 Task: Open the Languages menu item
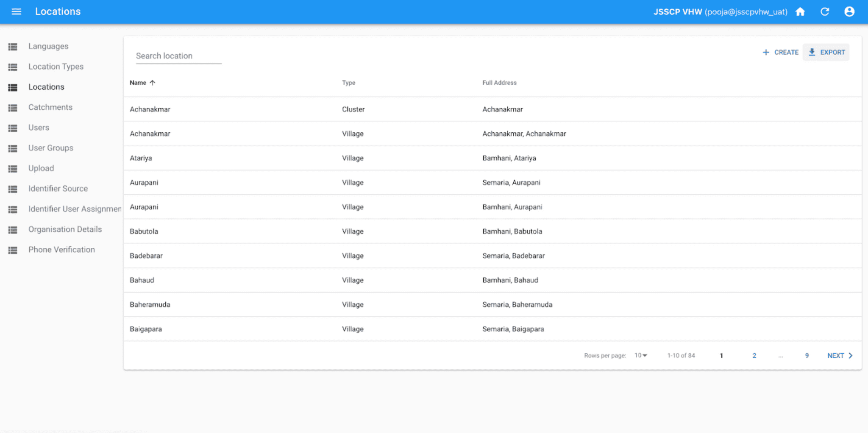pyautogui.click(x=48, y=46)
